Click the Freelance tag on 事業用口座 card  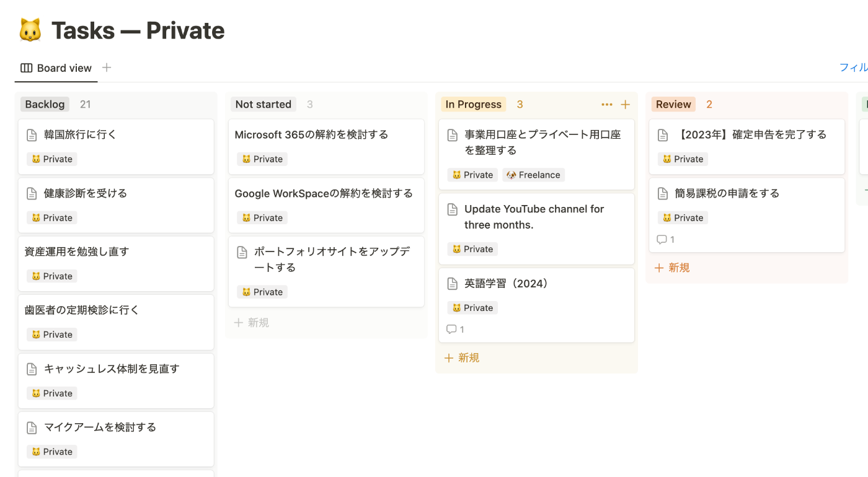(533, 175)
